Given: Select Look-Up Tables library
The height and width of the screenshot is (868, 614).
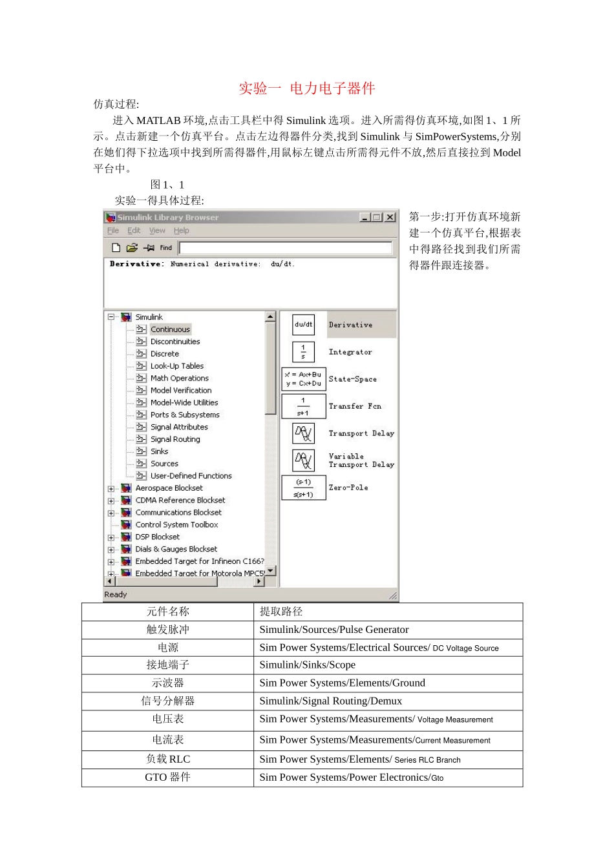Looking at the screenshot, I should (177, 366).
